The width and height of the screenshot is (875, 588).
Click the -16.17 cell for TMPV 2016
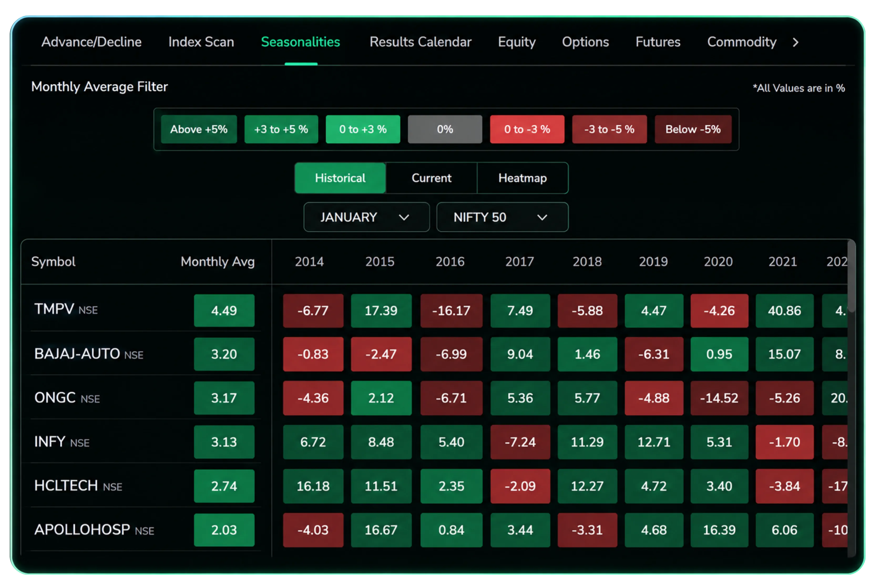(451, 310)
